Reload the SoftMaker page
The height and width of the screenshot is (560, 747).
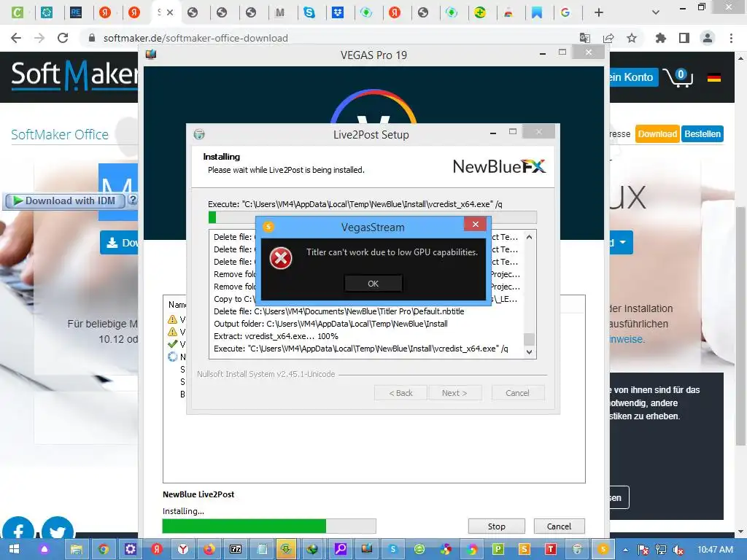point(63,38)
